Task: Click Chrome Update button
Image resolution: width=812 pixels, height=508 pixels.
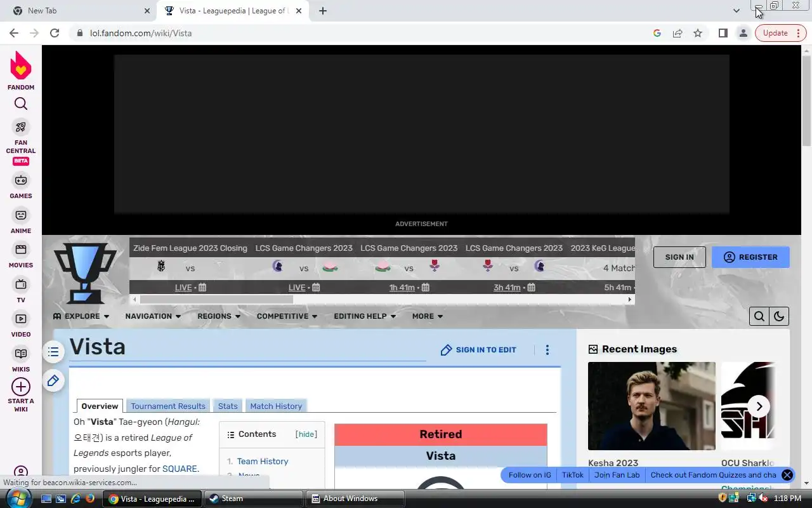Action: click(780, 33)
